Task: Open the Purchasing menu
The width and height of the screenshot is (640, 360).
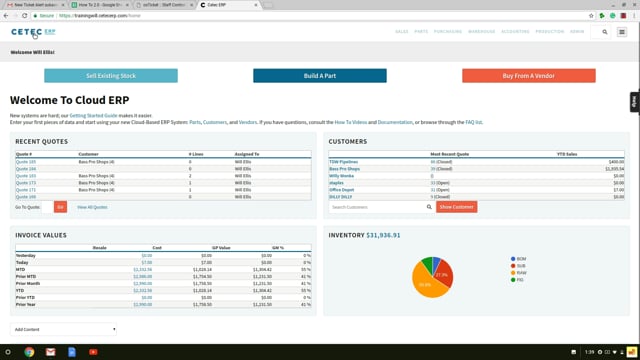Action: (448, 31)
